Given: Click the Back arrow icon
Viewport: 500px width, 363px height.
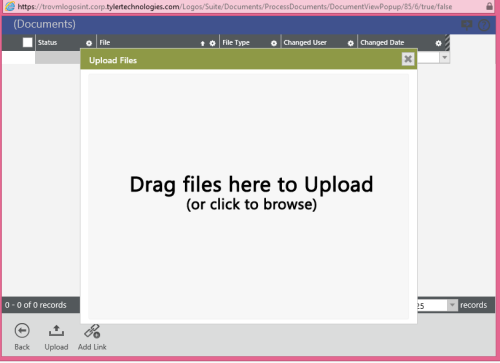Looking at the screenshot, I should [x=22, y=331].
